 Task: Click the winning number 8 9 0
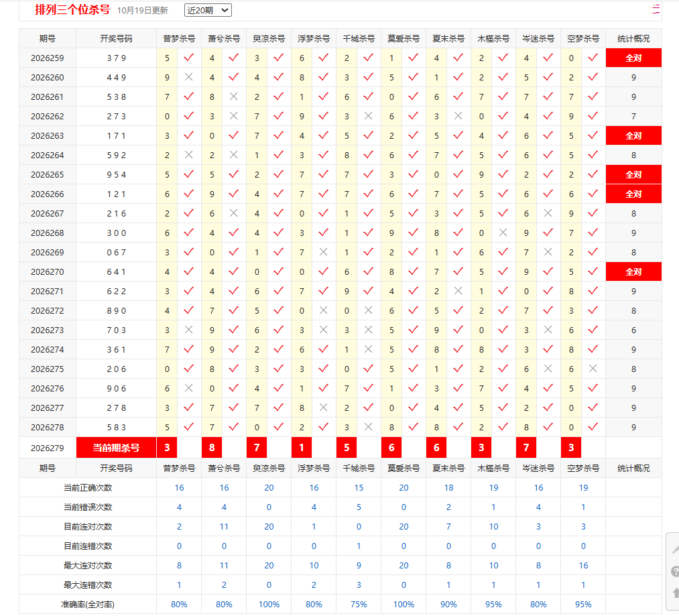coord(116,310)
